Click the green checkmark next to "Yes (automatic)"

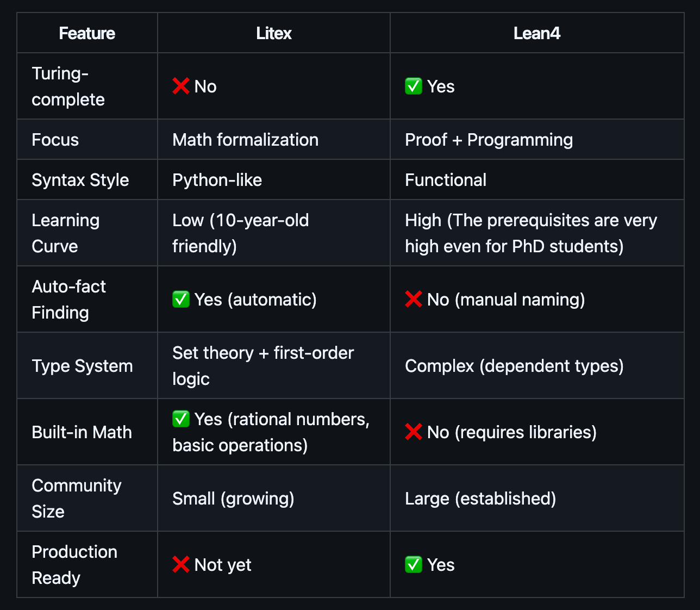coord(180,299)
